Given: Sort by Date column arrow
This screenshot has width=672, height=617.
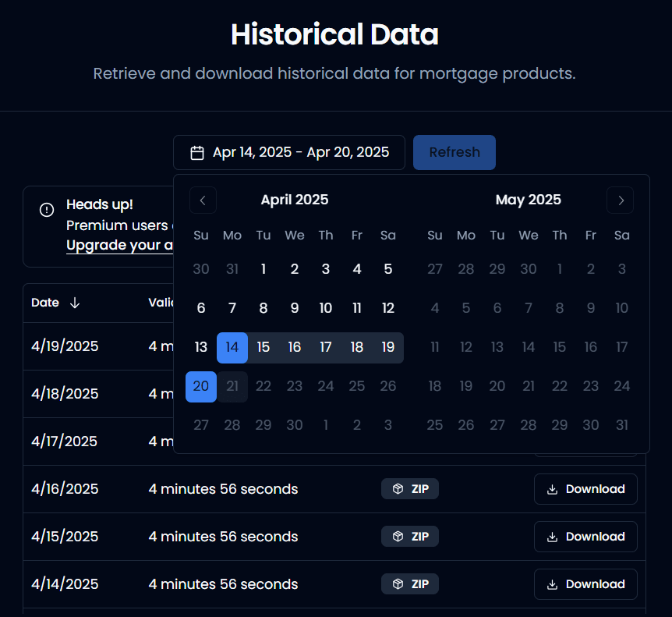Looking at the screenshot, I should coord(75,303).
